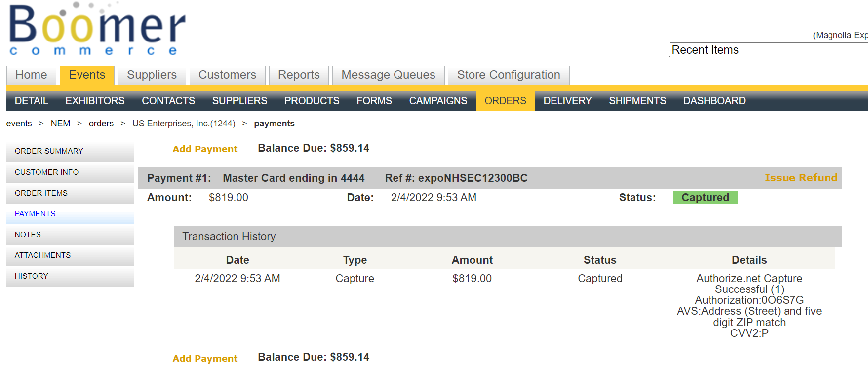Select the Message Queues tab

coord(388,75)
